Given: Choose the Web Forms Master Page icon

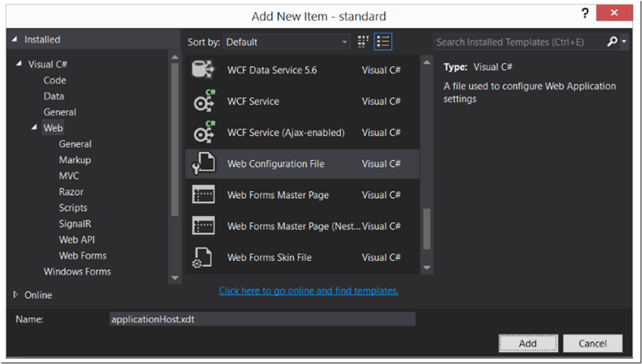Looking at the screenshot, I should (x=203, y=194).
